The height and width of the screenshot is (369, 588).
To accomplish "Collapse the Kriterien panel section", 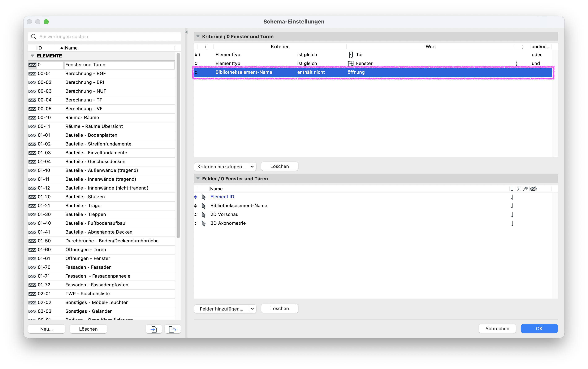I will click(198, 36).
